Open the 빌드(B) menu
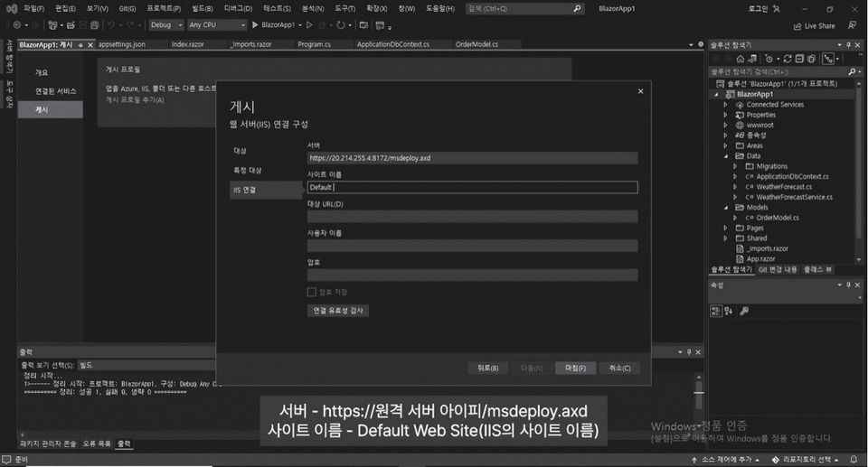Image resolution: width=868 pixels, height=467 pixels. coord(202,8)
